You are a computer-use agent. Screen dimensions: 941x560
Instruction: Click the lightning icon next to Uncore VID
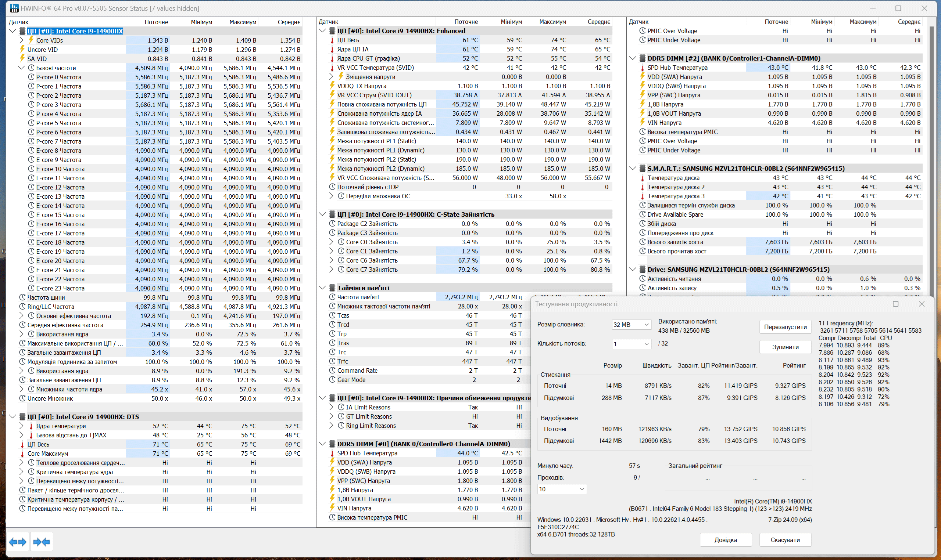coord(22,50)
